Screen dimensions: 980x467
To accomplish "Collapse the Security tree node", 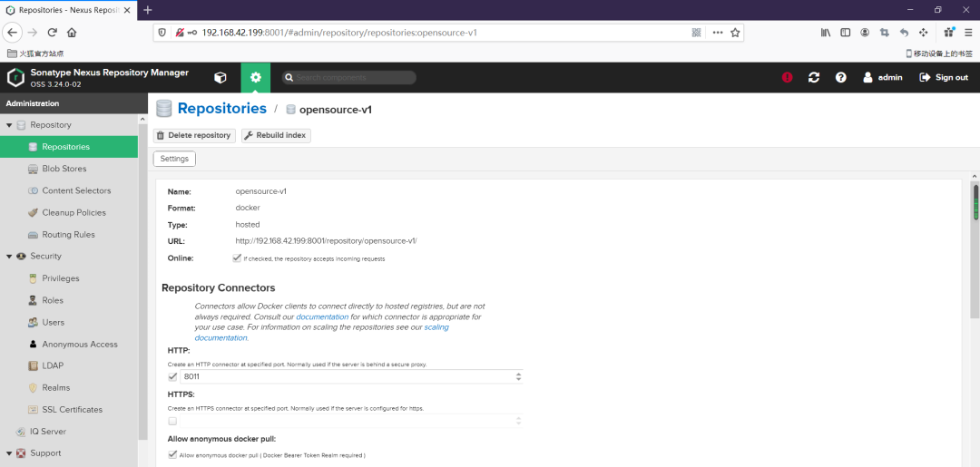I will pyautogui.click(x=9, y=257).
